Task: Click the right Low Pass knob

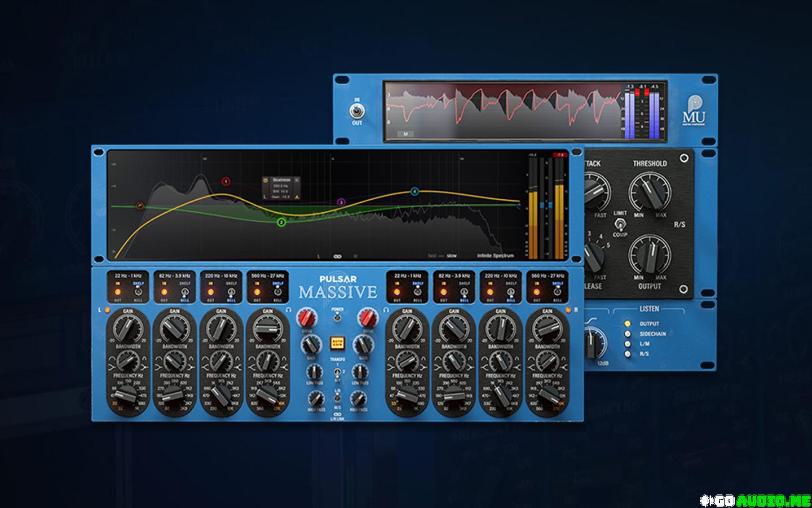Action: tap(359, 371)
